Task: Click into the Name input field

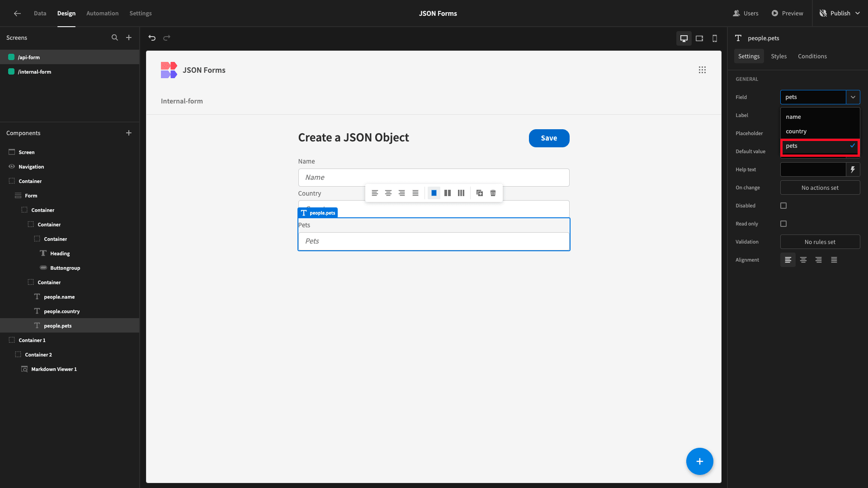Action: point(434,178)
